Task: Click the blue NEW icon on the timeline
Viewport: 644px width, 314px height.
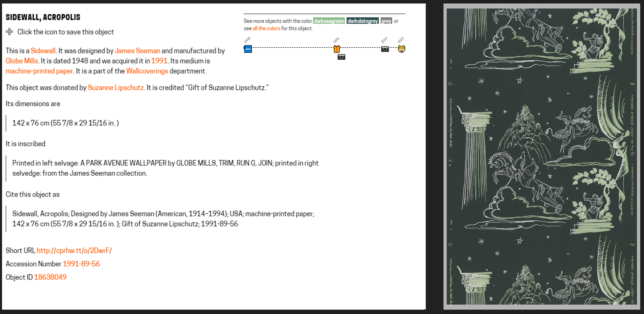Action: click(248, 49)
